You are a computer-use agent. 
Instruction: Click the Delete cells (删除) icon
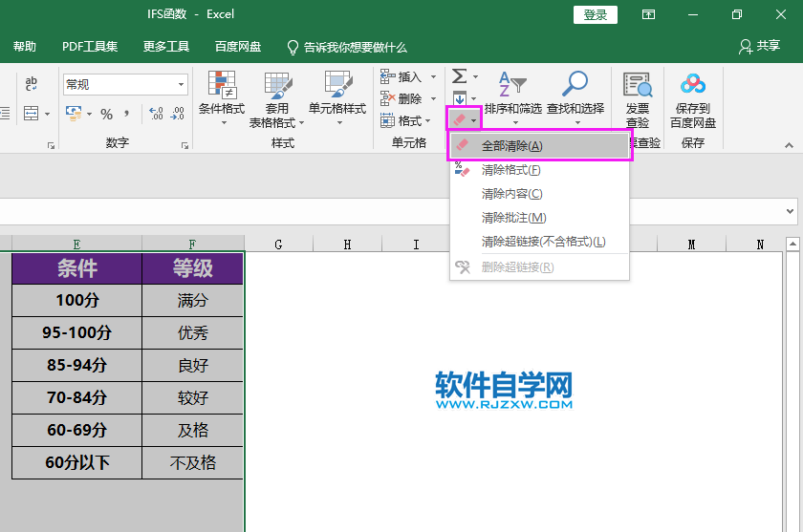pos(388,98)
